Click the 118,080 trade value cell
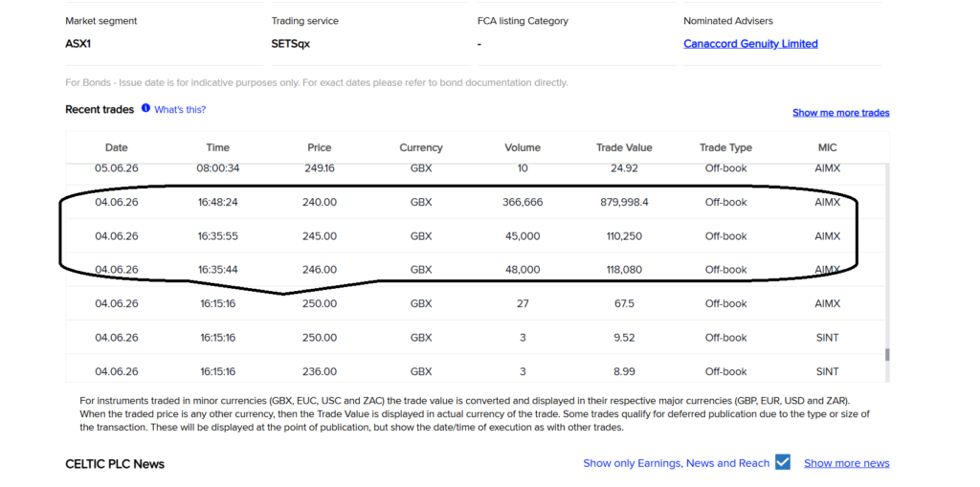The width and height of the screenshot is (980, 487). [x=624, y=270]
